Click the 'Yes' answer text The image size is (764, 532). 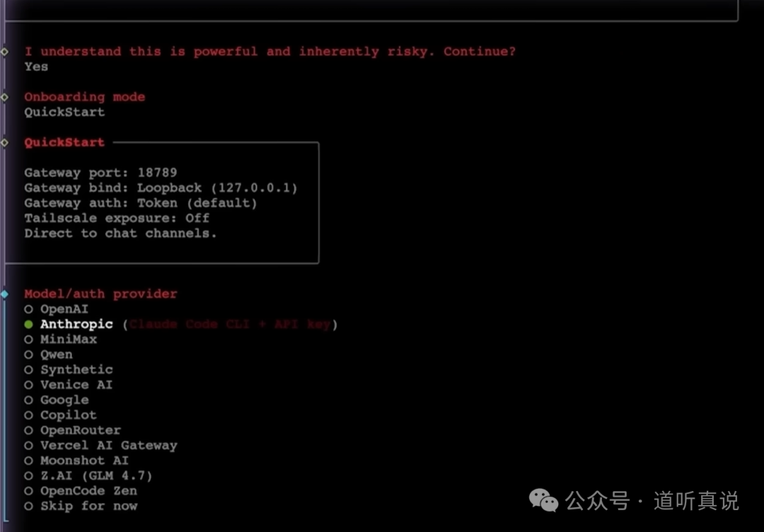[37, 66]
